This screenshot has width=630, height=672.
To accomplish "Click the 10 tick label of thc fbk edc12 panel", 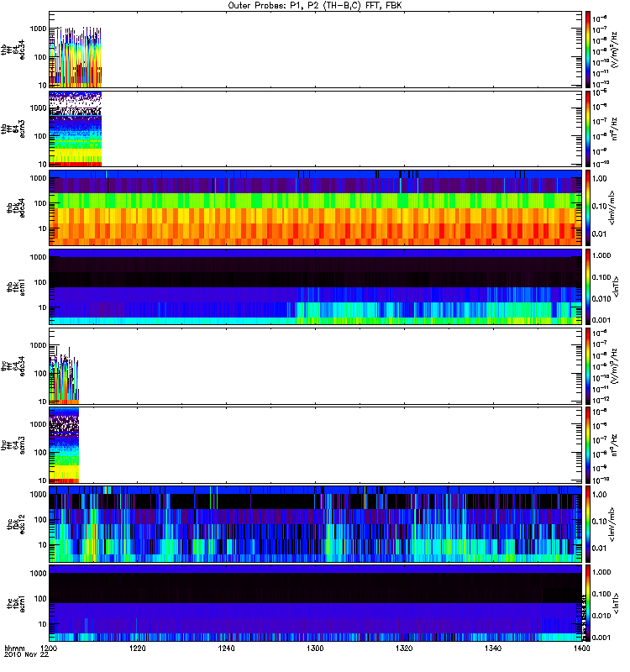I will pyautogui.click(x=43, y=545).
